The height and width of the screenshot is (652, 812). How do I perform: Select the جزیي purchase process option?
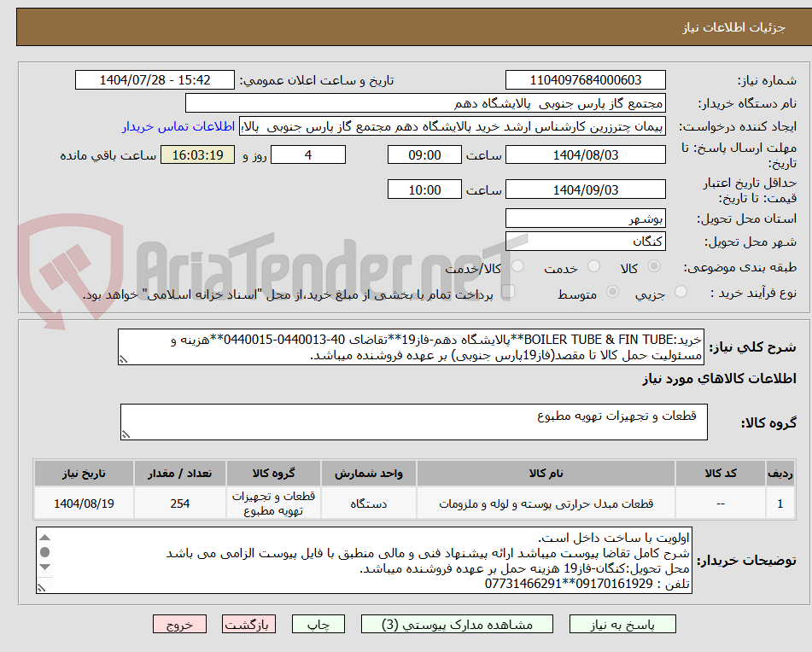[x=680, y=291]
